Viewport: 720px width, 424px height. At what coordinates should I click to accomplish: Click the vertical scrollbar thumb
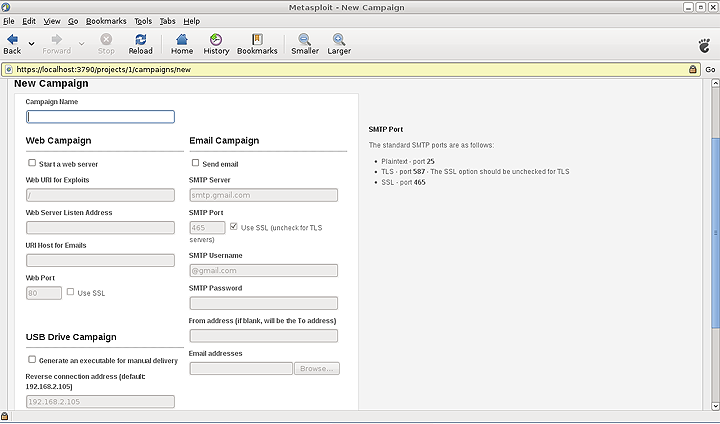point(715,232)
